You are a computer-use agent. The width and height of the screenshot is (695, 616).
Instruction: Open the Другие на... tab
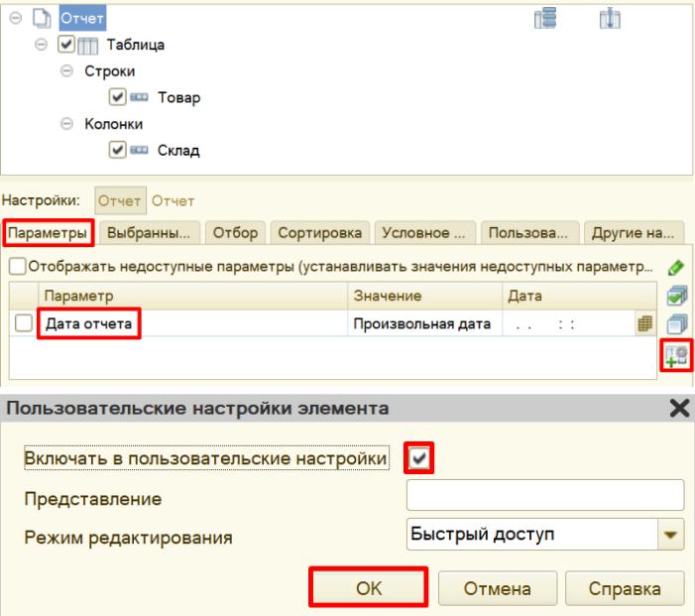tap(634, 233)
